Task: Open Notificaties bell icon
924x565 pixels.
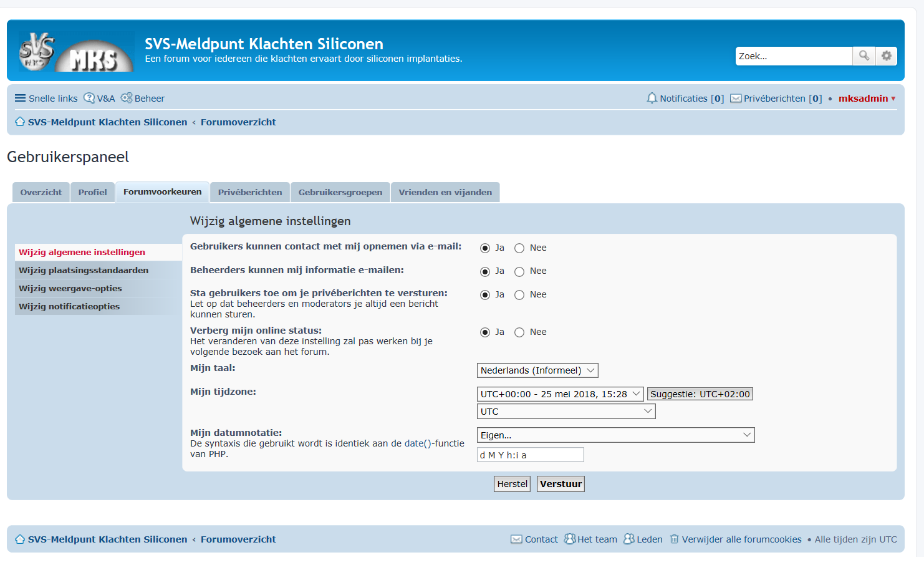Action: [x=652, y=99]
